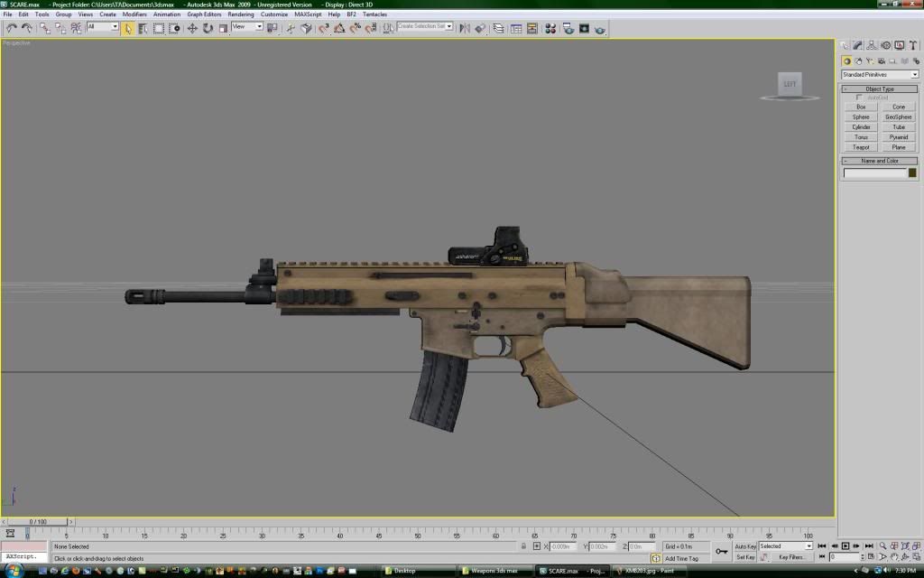This screenshot has height=578, width=924.
Task: Open the Modifiers menu
Action: 134,14
